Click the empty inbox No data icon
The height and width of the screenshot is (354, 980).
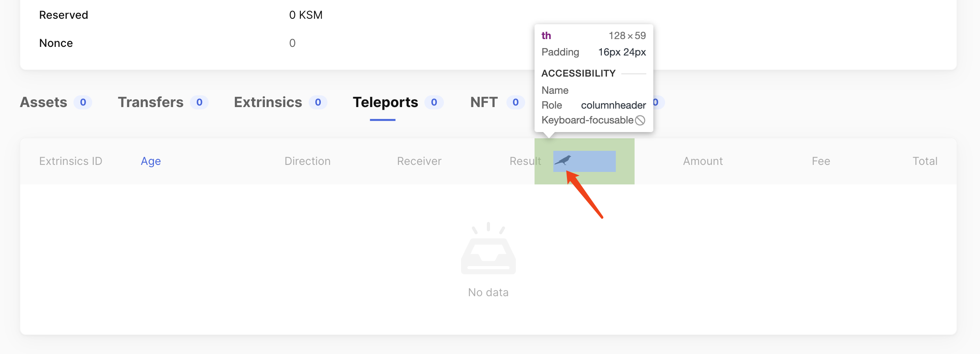pyautogui.click(x=488, y=249)
